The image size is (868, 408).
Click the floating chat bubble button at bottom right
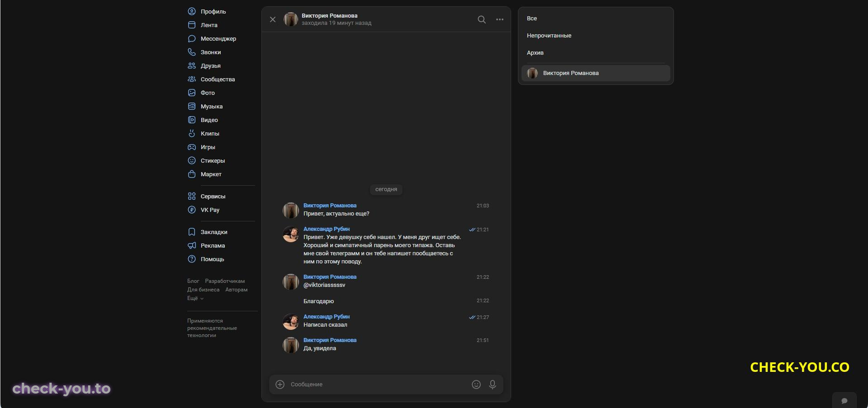coord(844,400)
